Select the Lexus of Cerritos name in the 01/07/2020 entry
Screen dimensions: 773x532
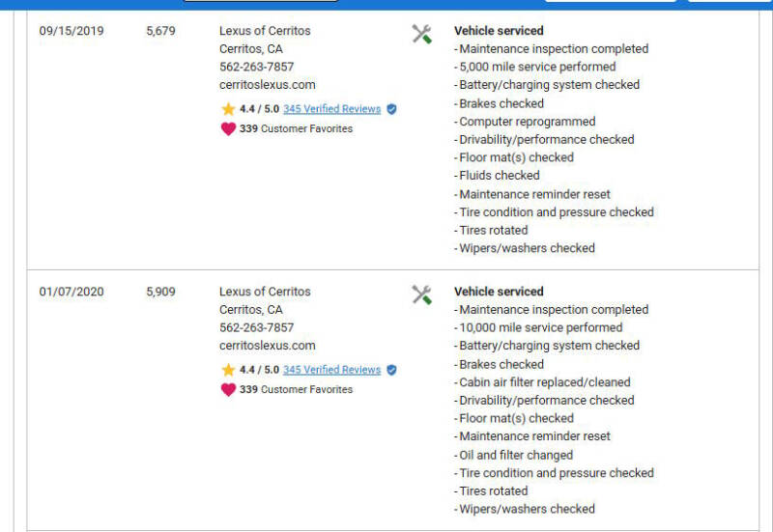coord(265,292)
